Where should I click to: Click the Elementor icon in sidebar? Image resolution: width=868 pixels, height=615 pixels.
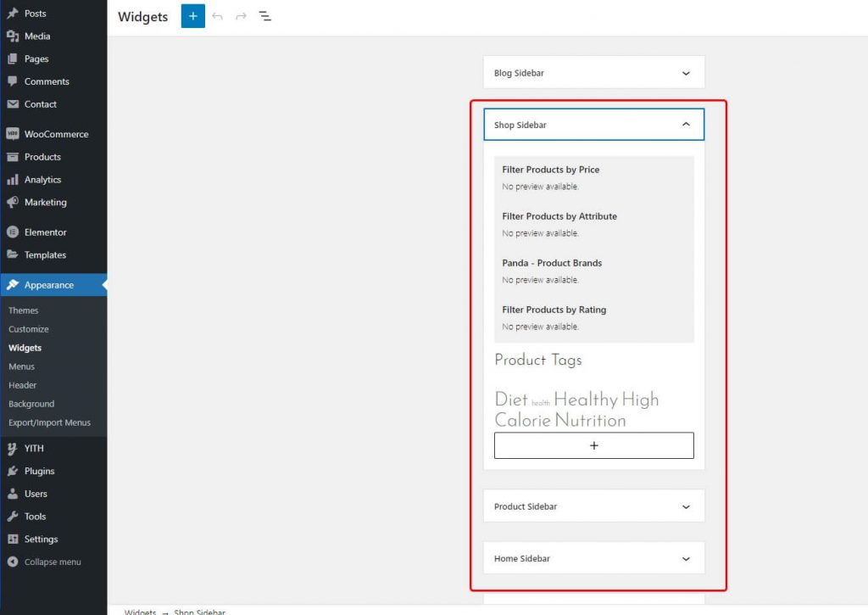13,232
